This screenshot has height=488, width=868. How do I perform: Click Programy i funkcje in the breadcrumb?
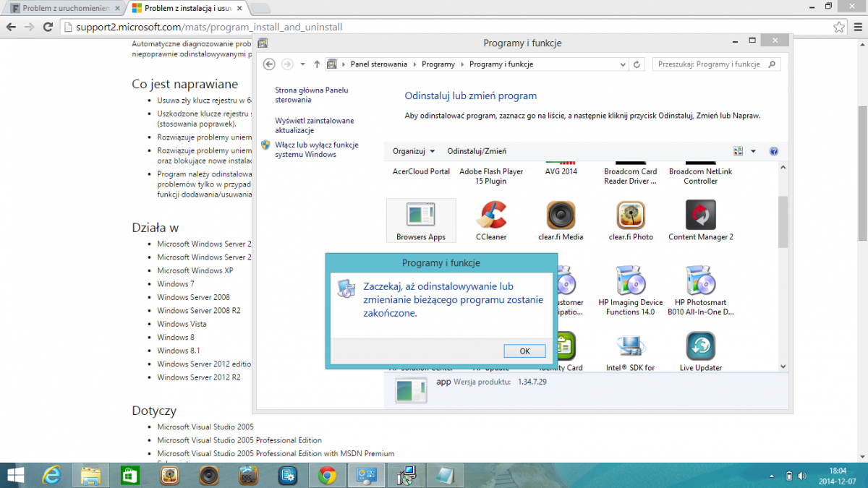(x=501, y=64)
